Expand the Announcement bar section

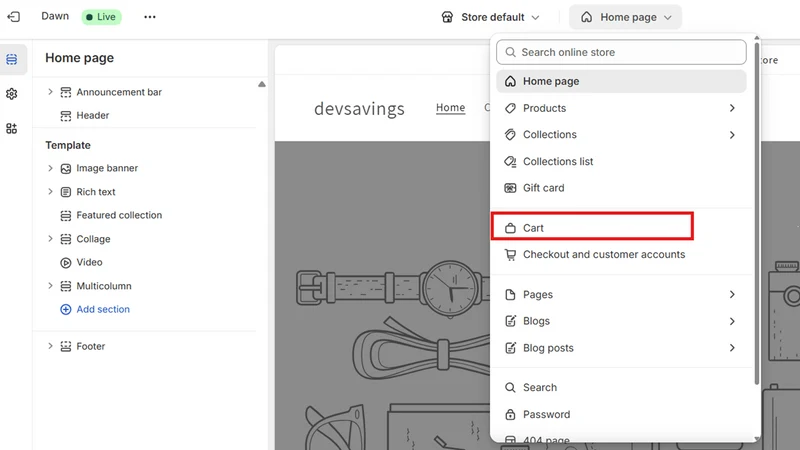click(50, 92)
